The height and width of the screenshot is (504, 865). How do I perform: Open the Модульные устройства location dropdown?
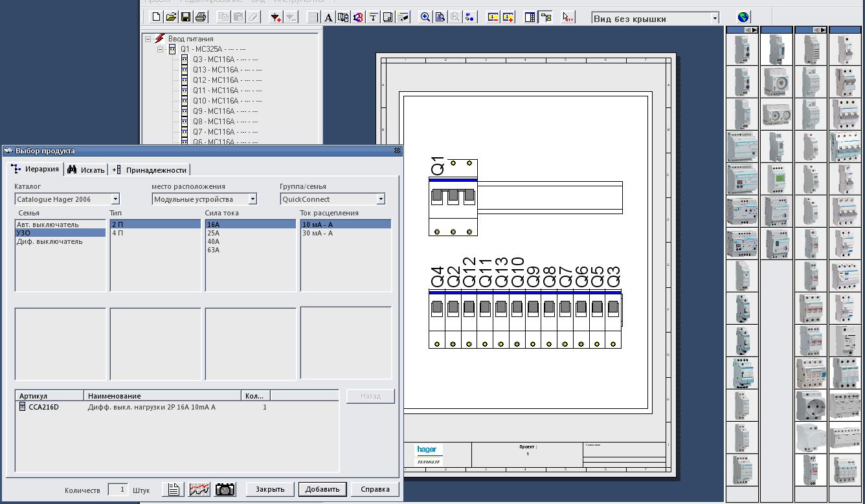(253, 199)
